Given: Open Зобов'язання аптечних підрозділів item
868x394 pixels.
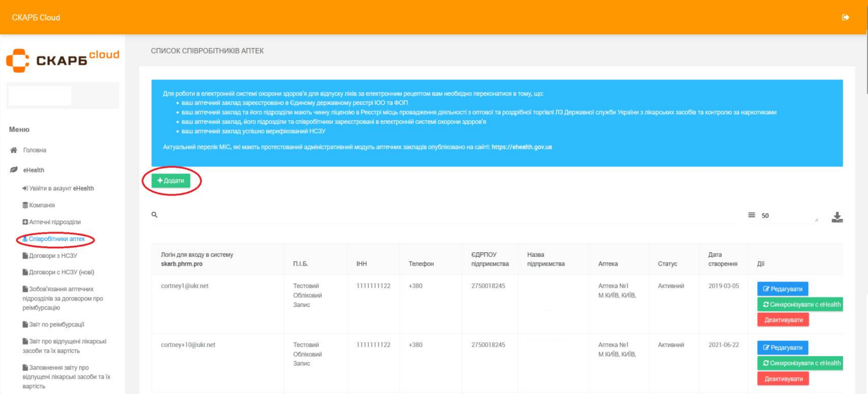Looking at the screenshot, I should 63,299.
